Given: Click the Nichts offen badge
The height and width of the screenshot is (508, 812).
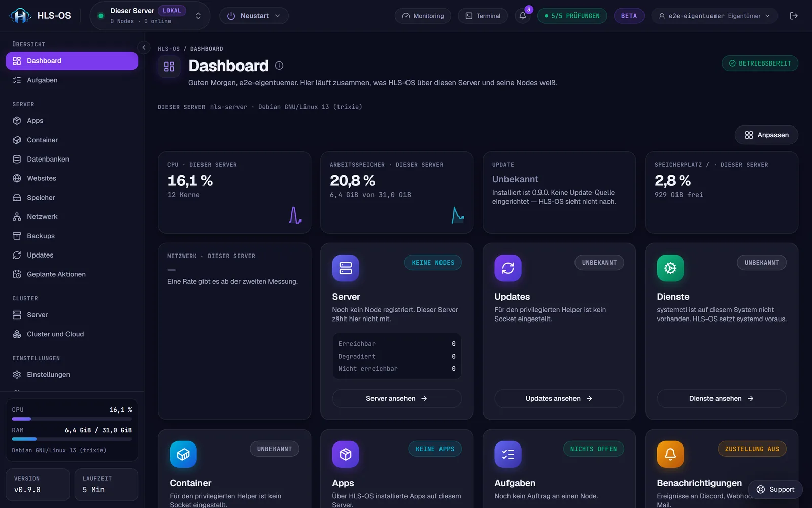Looking at the screenshot, I should pos(593,449).
